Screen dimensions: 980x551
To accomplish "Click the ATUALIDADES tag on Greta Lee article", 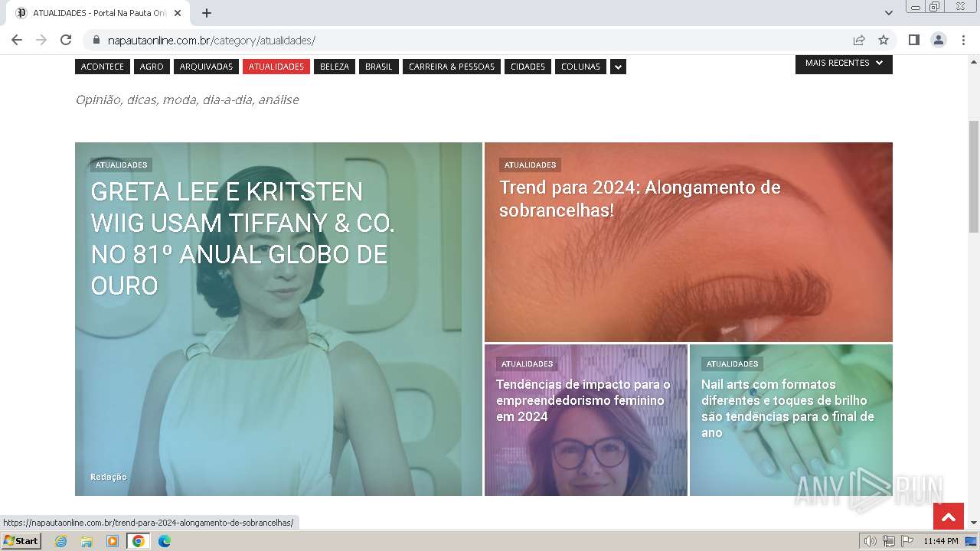I will (x=121, y=165).
